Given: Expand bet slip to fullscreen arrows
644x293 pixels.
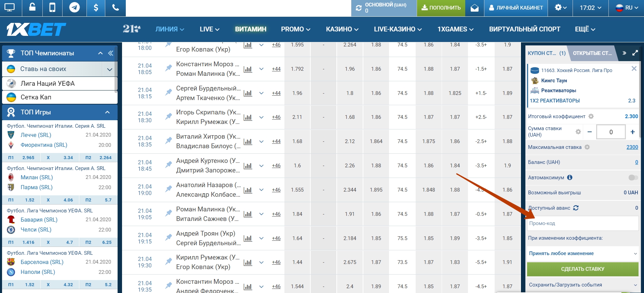Looking at the screenshot, I should (x=635, y=53).
